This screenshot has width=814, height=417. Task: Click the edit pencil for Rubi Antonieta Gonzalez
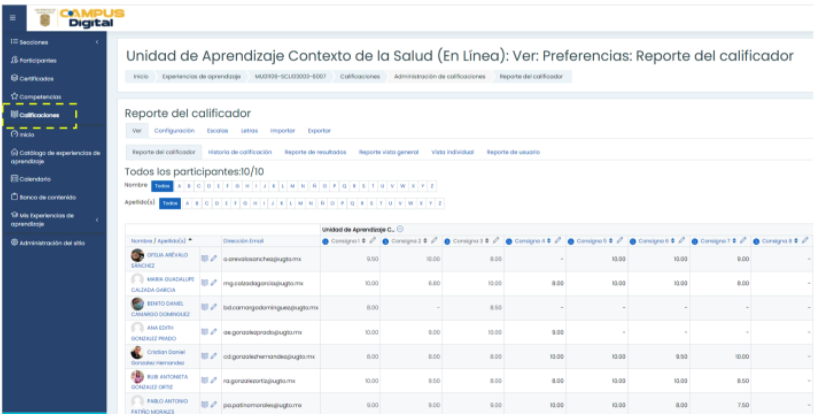(x=213, y=381)
